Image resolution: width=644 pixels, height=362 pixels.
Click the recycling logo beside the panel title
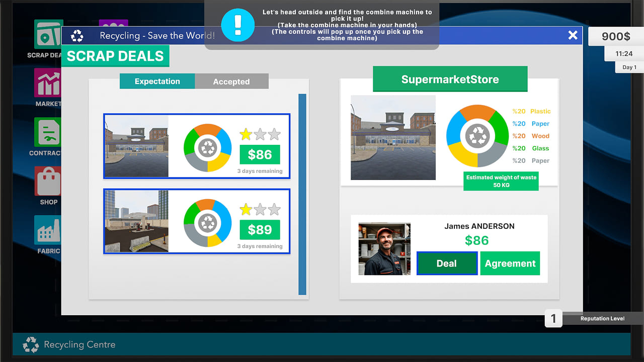(x=77, y=35)
